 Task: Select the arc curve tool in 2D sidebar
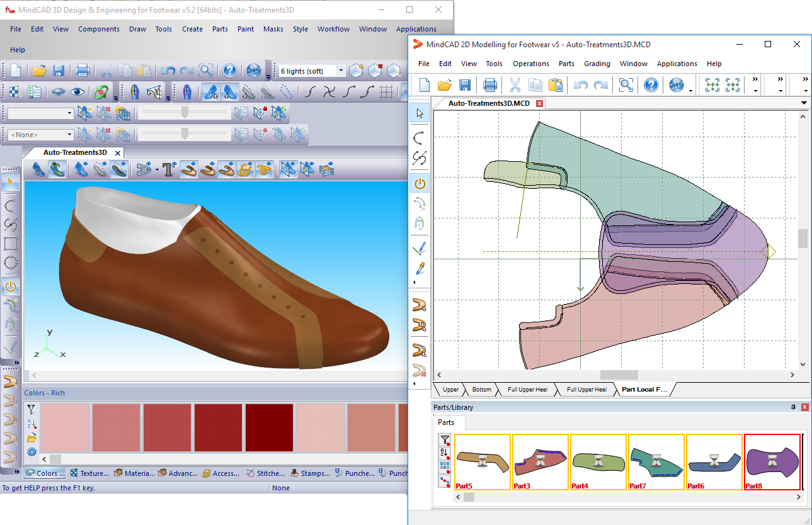click(420, 137)
